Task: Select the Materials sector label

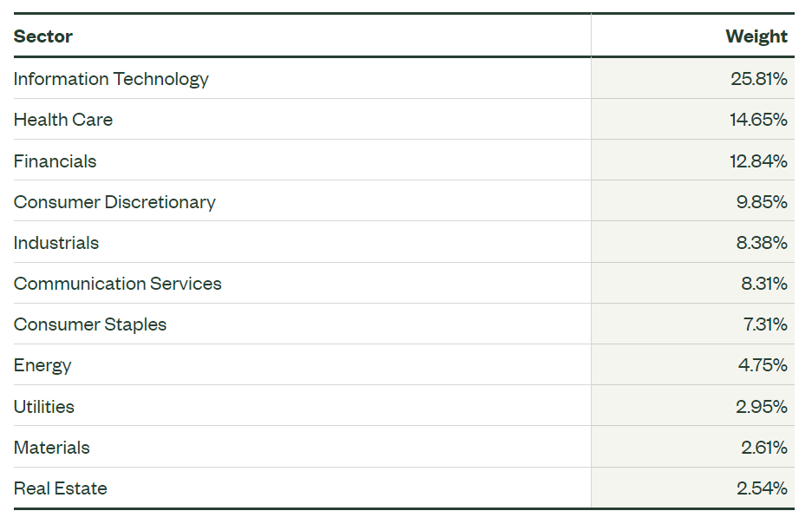Action: coord(52,448)
